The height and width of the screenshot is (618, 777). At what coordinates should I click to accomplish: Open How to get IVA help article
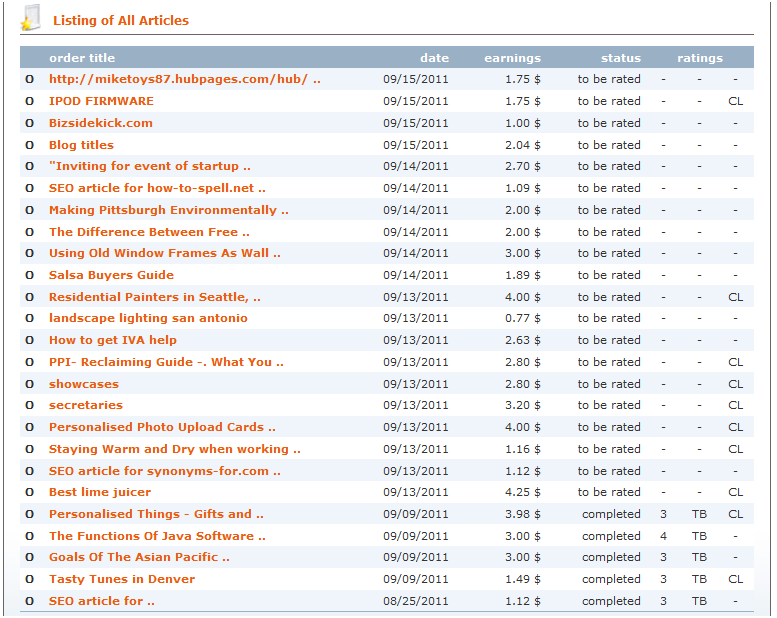click(x=112, y=340)
